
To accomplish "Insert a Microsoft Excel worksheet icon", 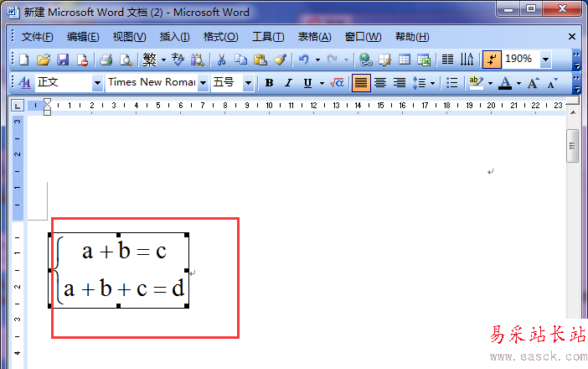I will pyautogui.click(x=424, y=60).
